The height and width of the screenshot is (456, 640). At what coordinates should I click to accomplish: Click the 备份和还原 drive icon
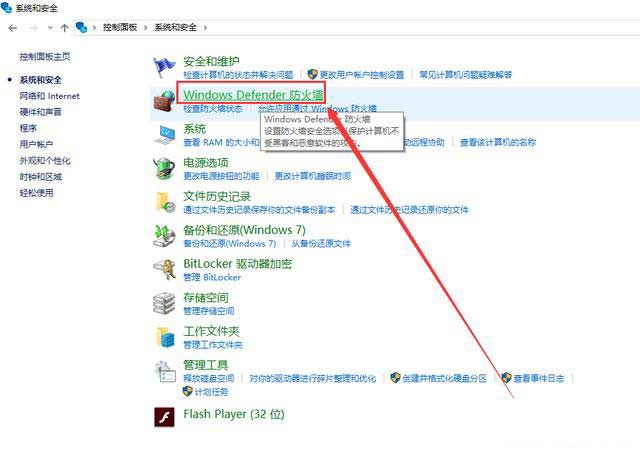(164, 236)
